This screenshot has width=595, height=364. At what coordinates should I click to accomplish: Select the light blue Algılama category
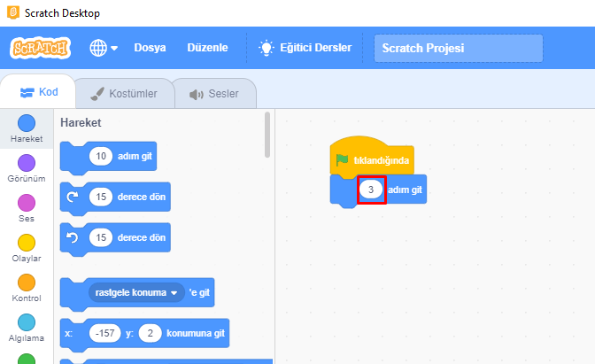[27, 322]
